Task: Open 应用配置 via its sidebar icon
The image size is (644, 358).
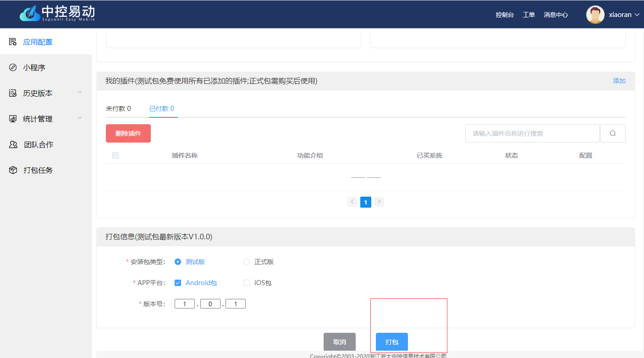Action: click(13, 42)
